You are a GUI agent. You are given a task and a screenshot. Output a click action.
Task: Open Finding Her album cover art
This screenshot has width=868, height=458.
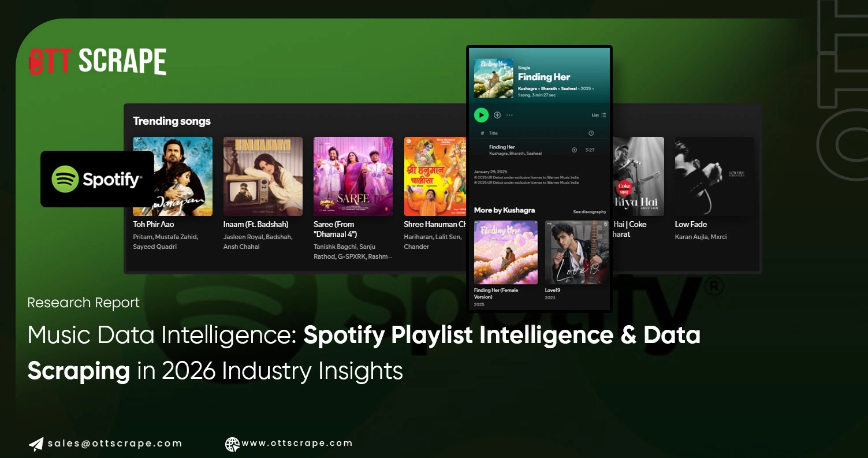tap(494, 78)
